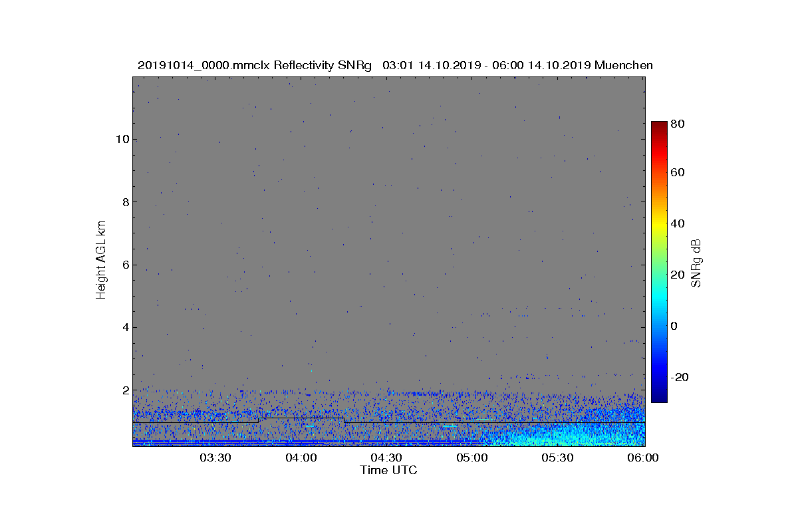
Task: Click the 03:30 time tick label
Action: [215, 458]
